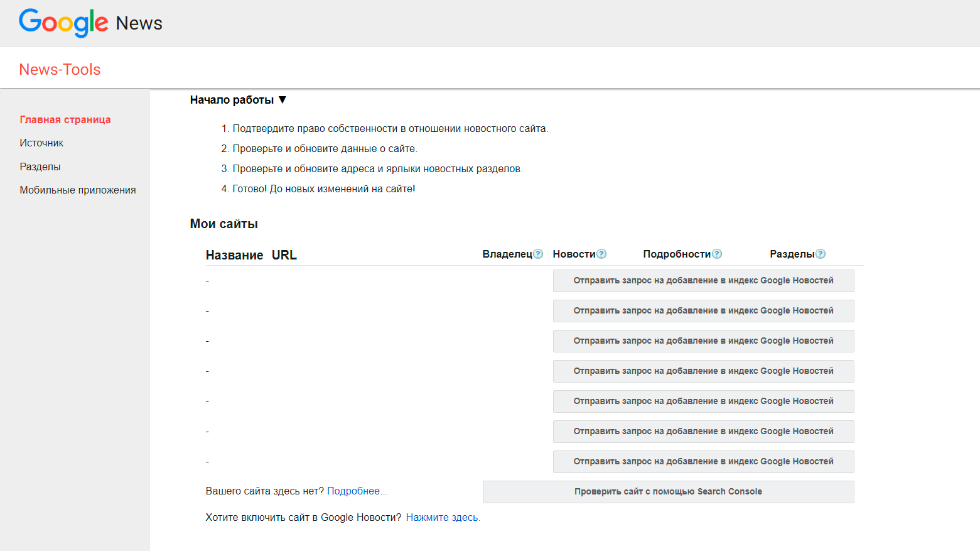
Task: Open the News-Tools title link
Action: coord(60,69)
